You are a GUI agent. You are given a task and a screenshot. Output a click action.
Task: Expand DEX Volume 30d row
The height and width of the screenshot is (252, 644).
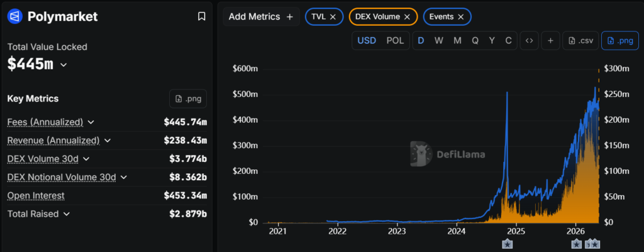click(86, 159)
